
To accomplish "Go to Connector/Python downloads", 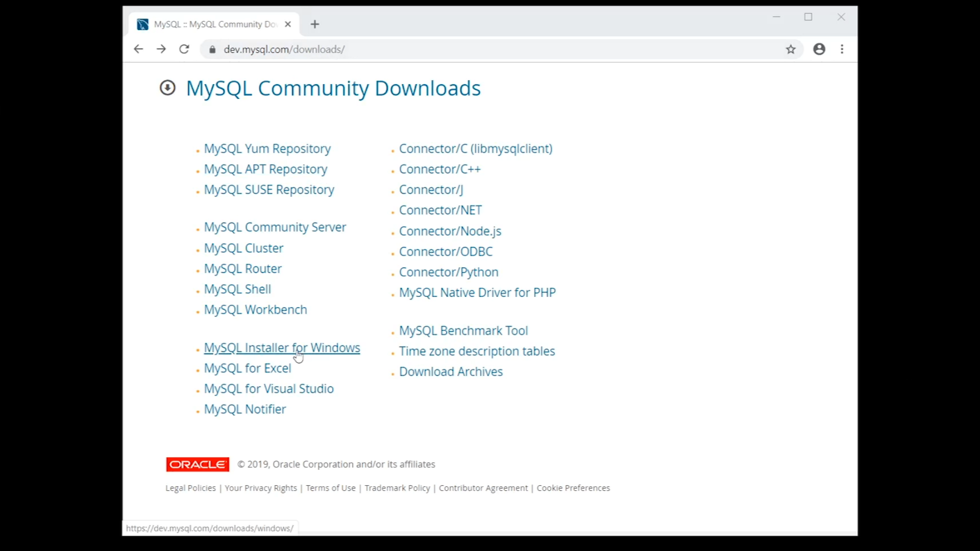I will coord(448,272).
